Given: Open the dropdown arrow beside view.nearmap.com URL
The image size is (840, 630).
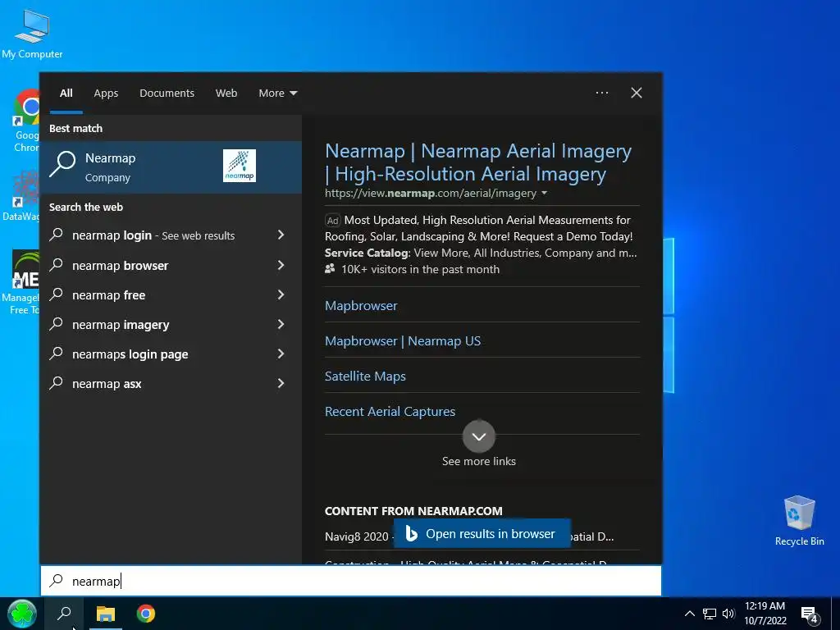Looking at the screenshot, I should coord(545,193).
